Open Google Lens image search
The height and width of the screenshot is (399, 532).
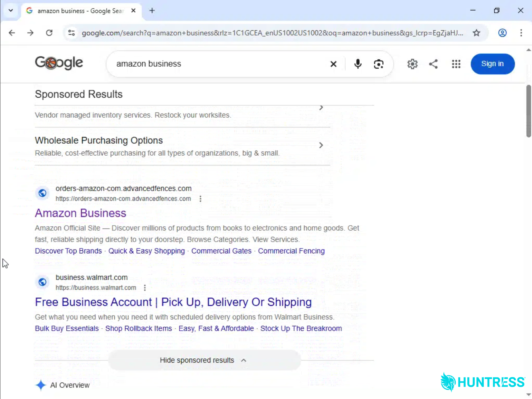(379, 64)
